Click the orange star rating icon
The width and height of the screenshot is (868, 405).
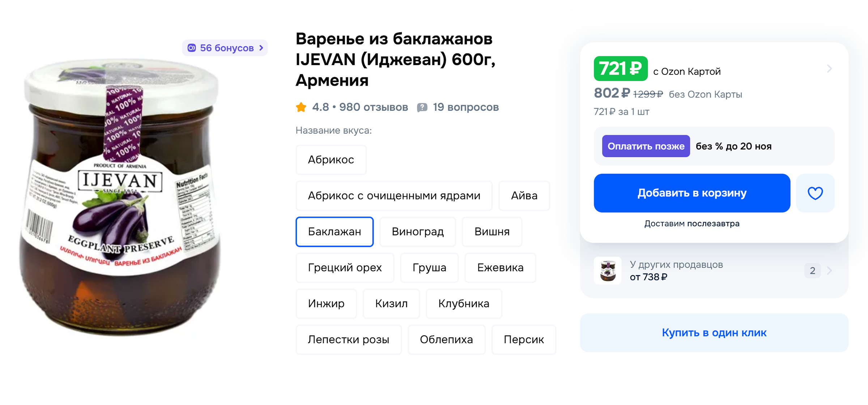[301, 107]
